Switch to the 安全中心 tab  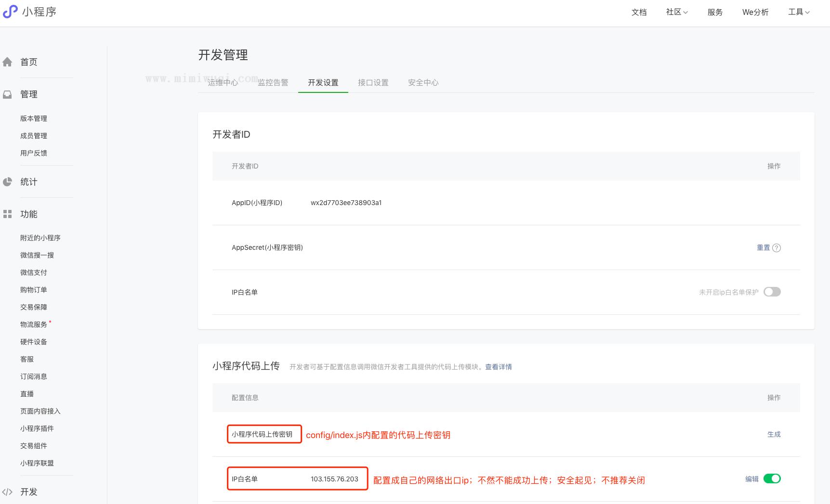point(423,82)
